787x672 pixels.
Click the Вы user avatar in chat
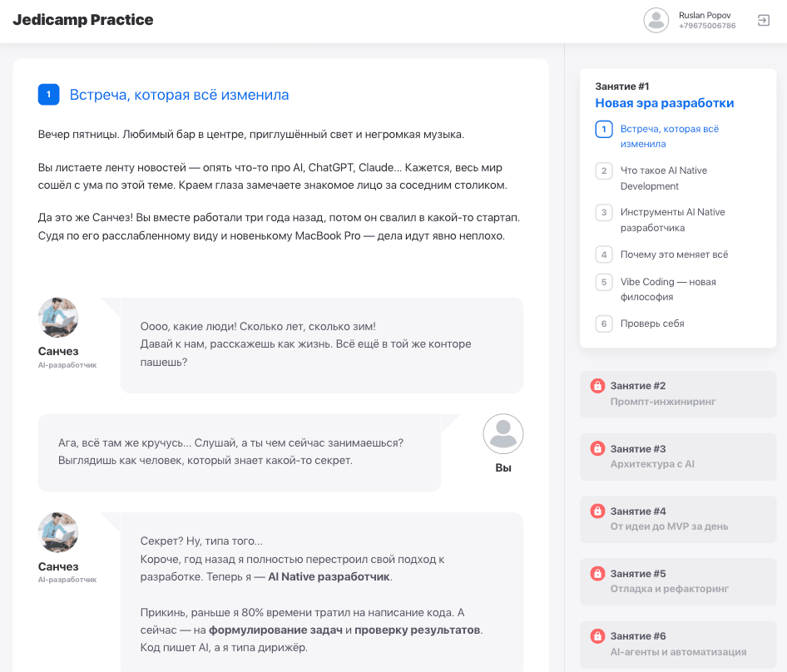(x=503, y=434)
